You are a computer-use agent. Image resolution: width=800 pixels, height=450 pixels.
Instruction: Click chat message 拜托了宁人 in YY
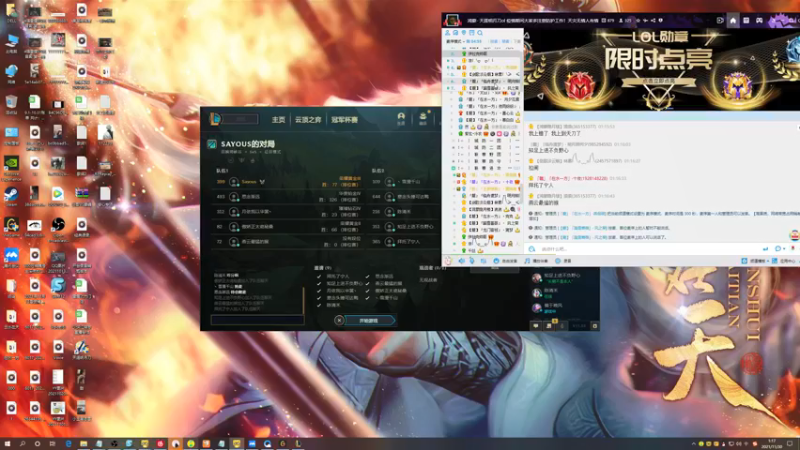point(540,185)
